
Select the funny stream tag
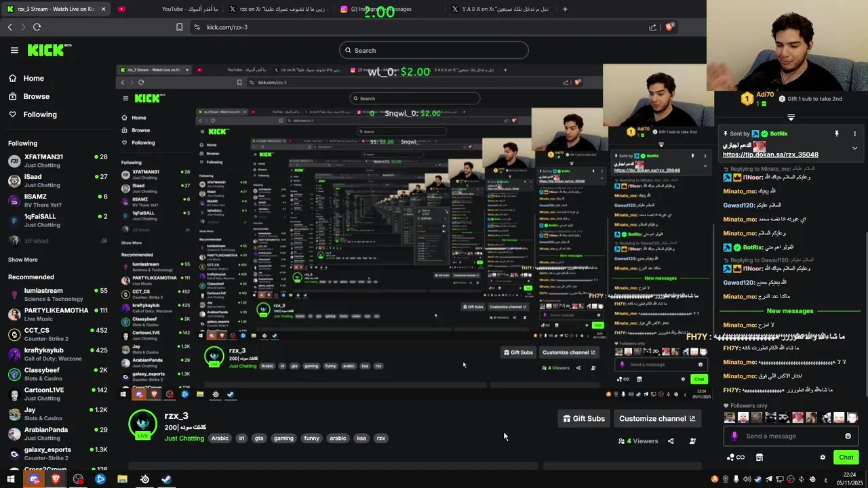click(311, 439)
